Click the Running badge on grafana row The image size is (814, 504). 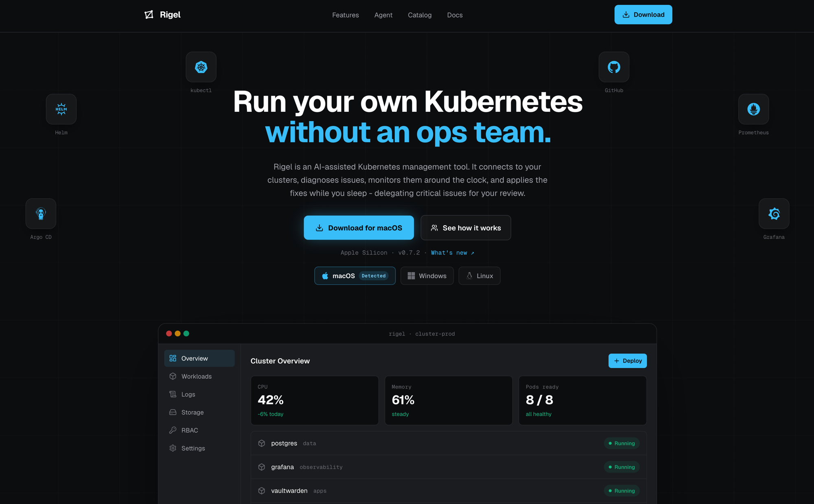(x=621, y=467)
